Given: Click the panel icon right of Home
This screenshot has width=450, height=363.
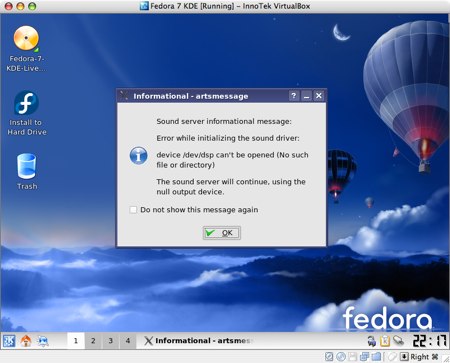Looking at the screenshot, I should point(43,341).
